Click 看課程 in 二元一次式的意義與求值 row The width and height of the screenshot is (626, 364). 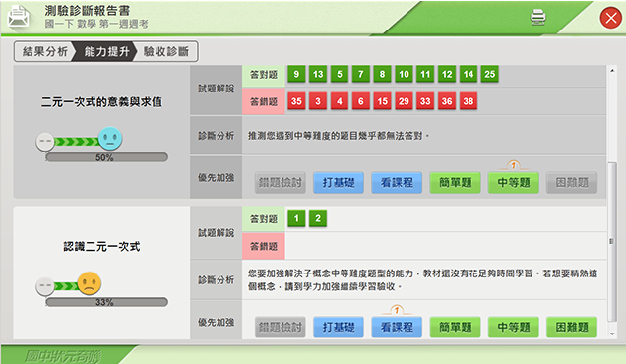pos(397,183)
